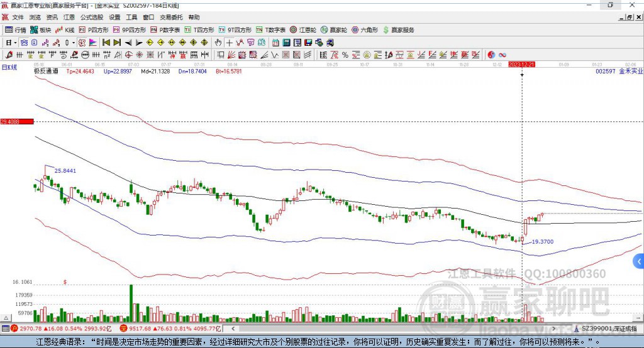The image size is (644, 348).
Task: Click the zigzag wave line icon
Action: [275, 55]
